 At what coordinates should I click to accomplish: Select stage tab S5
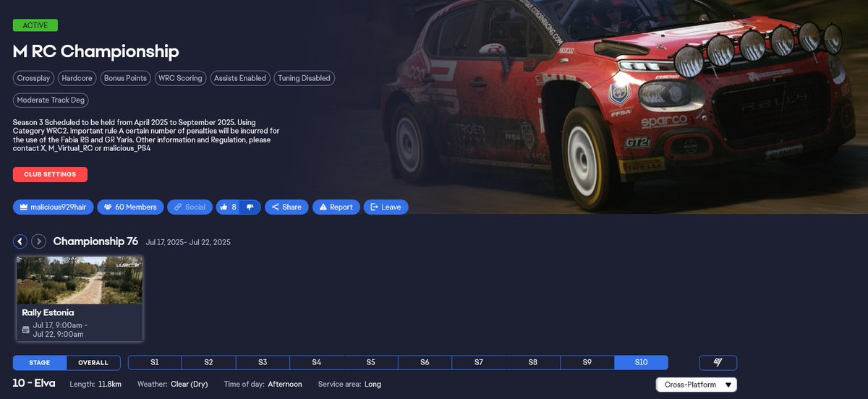(x=370, y=362)
